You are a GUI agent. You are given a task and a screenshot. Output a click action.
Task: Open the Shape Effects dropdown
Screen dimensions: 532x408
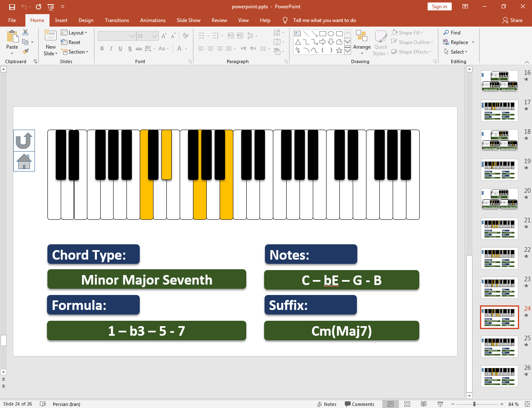pos(411,52)
